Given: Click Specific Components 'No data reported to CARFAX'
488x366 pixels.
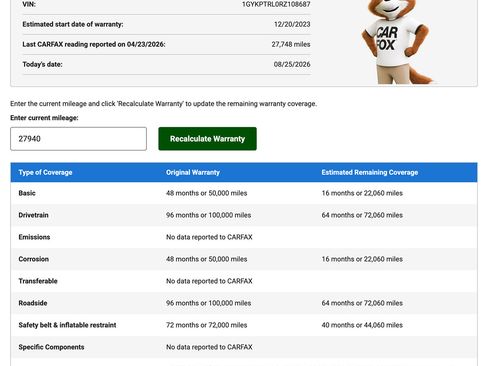Looking at the screenshot, I should click(x=209, y=347).
